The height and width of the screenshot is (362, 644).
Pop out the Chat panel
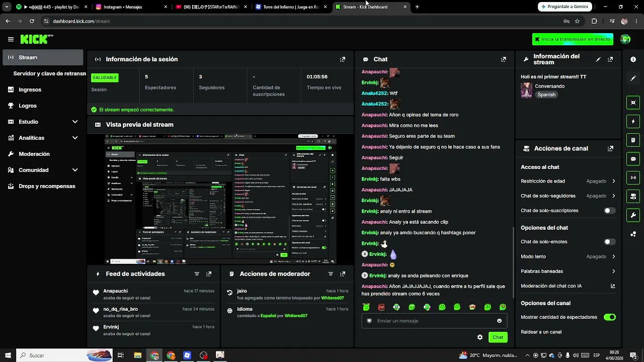tap(503, 59)
